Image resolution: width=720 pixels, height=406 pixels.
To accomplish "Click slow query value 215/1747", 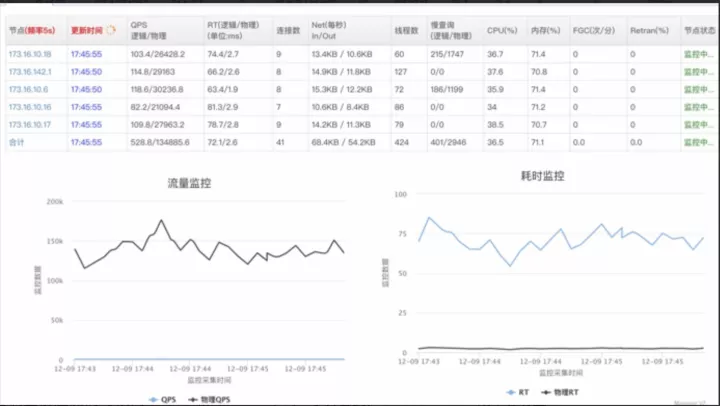I will pyautogui.click(x=447, y=54).
